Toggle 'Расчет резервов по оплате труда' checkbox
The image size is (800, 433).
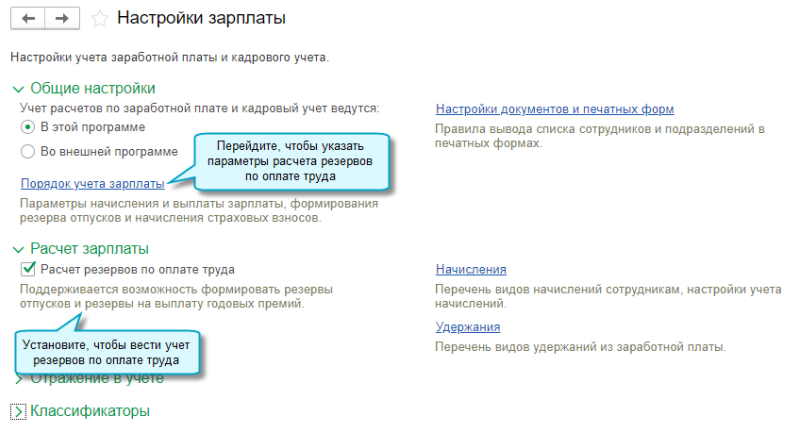(x=28, y=269)
